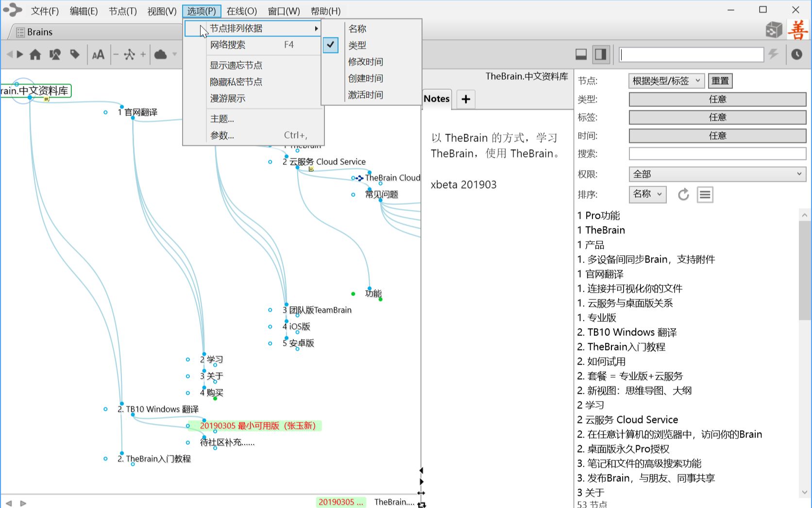Click the right arrow at plex bottom-left
Screen dimensions: 812x508
[x=23, y=503]
